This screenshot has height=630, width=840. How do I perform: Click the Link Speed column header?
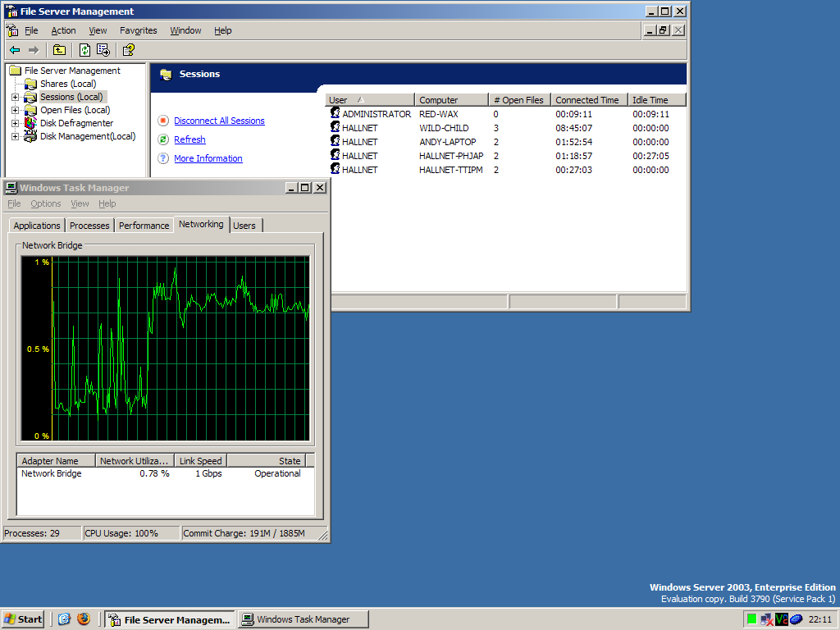point(201,461)
